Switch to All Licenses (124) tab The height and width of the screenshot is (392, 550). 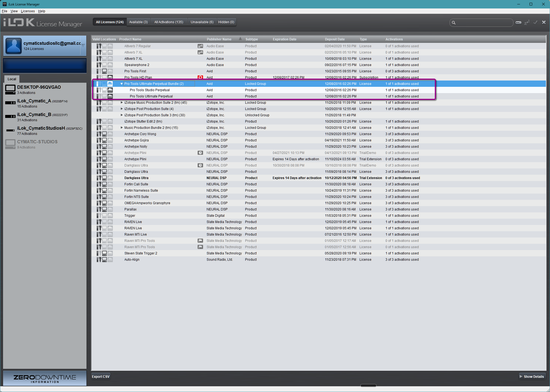[x=110, y=22]
